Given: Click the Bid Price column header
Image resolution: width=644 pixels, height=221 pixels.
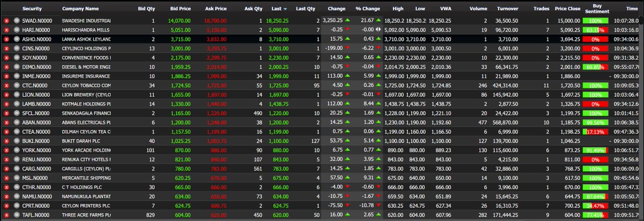Looking at the screenshot, I should click(180, 9).
